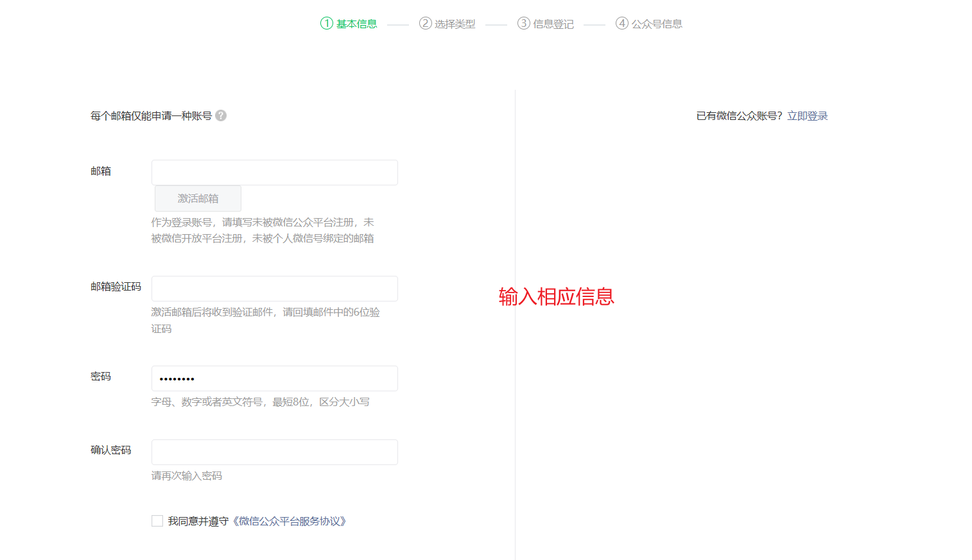Click the 邮箱验证码 verification code field
972x560 pixels.
274,289
